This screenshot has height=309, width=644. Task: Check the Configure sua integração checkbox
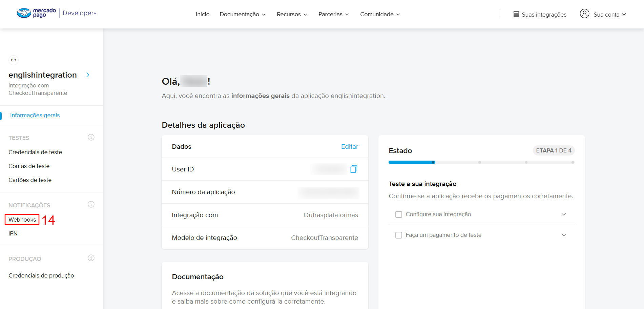399,214
